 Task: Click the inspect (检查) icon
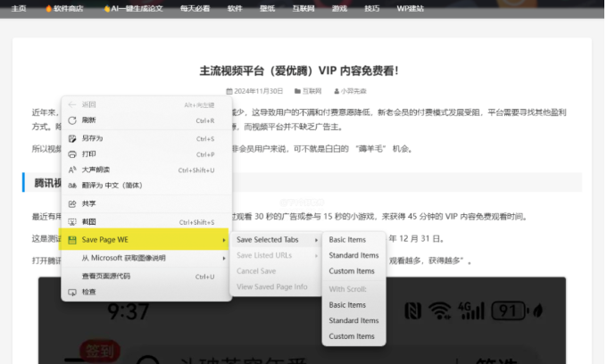pos(71,292)
